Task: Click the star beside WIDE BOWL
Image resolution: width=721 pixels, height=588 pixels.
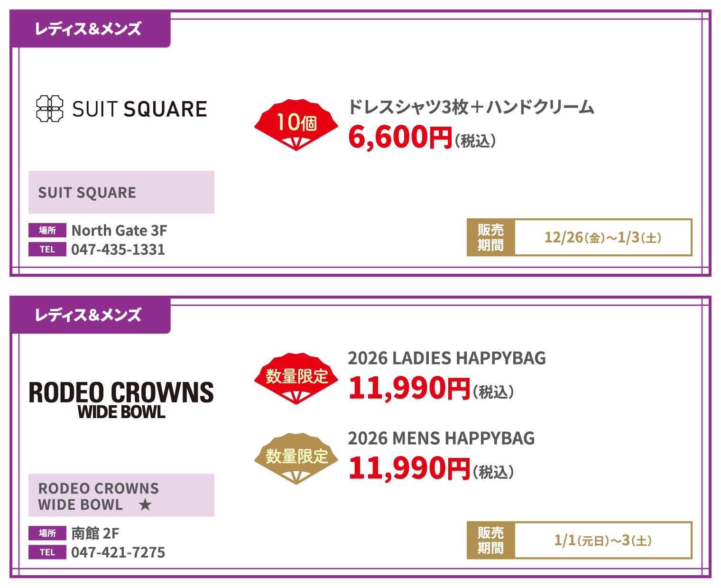Action: [x=145, y=505]
